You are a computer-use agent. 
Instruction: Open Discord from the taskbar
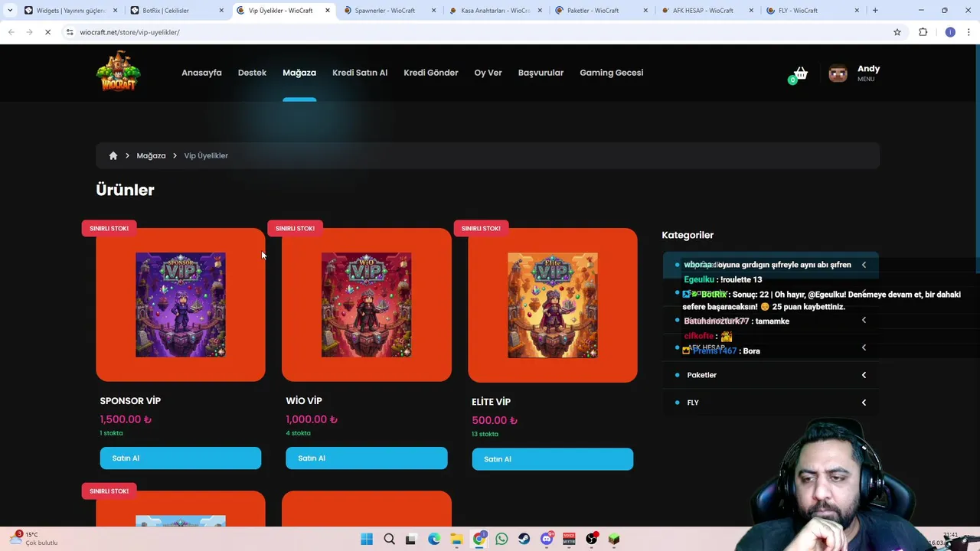pos(547,540)
